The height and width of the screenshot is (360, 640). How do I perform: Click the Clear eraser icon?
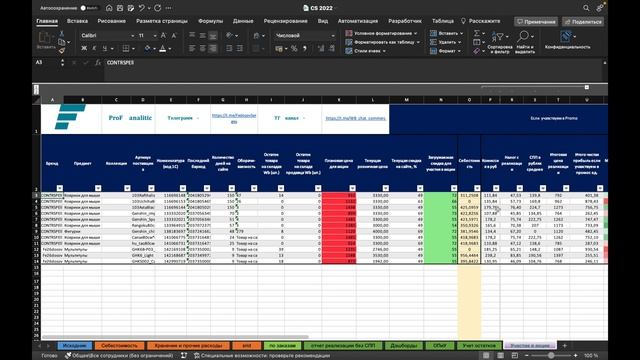tap(476, 51)
